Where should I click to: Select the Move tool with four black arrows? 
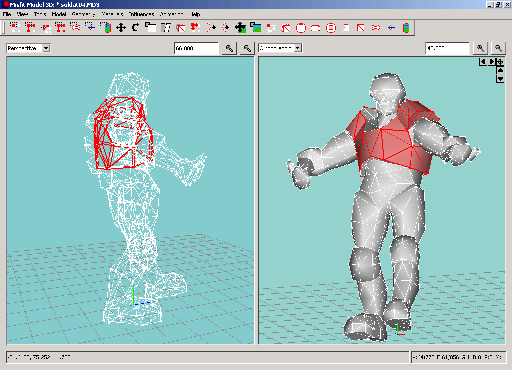(121, 27)
